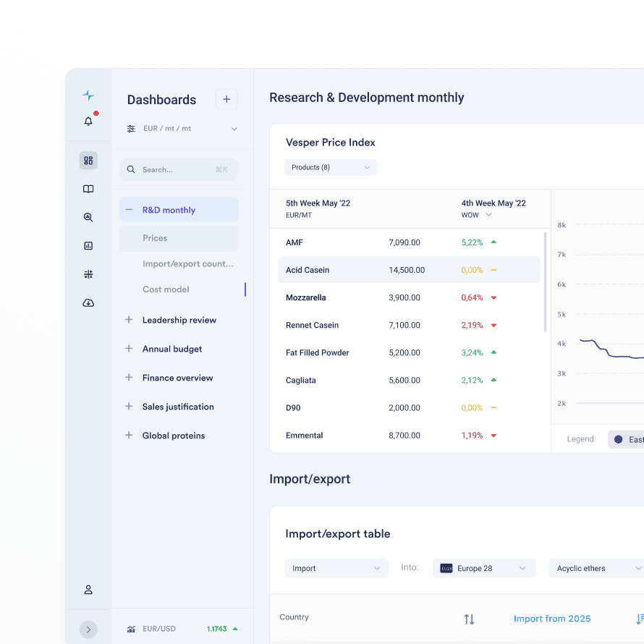Open the EUR / mt / mt units dropdown
Screen dimensions: 644x644
[182, 129]
